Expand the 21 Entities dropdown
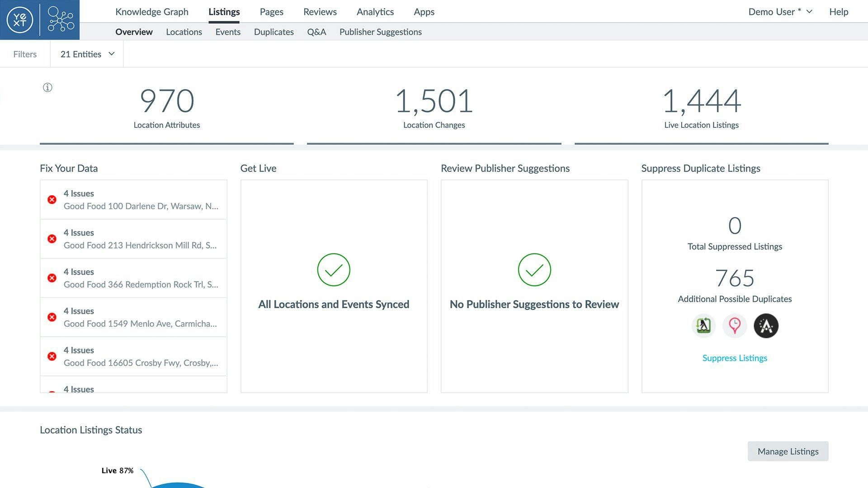Image resolution: width=868 pixels, height=488 pixels. pyautogui.click(x=87, y=54)
